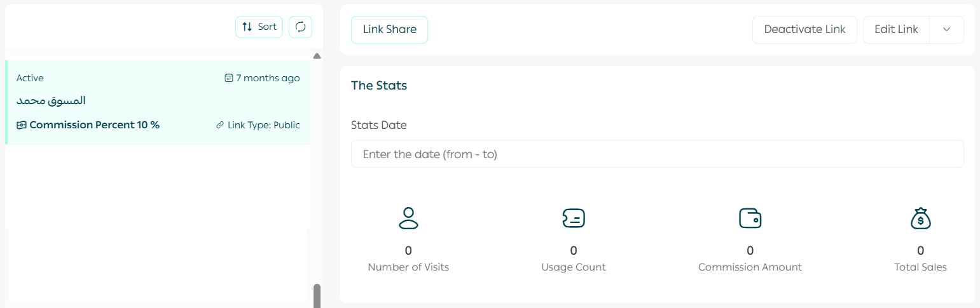Click the list scrollbar up arrow

317,57
